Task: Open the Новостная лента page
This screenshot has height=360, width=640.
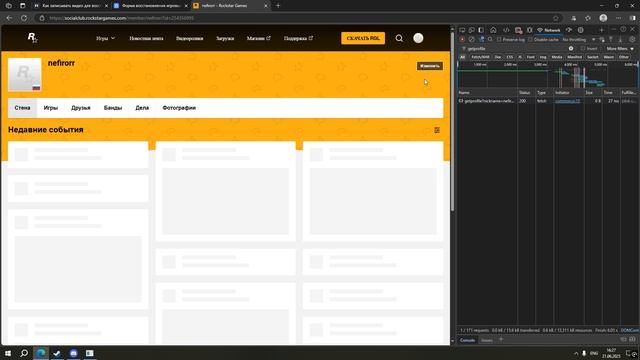Action: tap(146, 38)
